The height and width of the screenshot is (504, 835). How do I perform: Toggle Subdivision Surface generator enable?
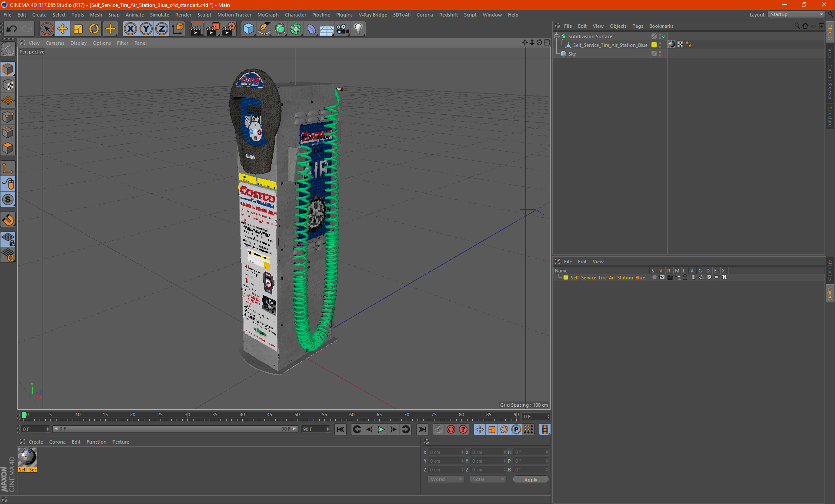pyautogui.click(x=664, y=36)
